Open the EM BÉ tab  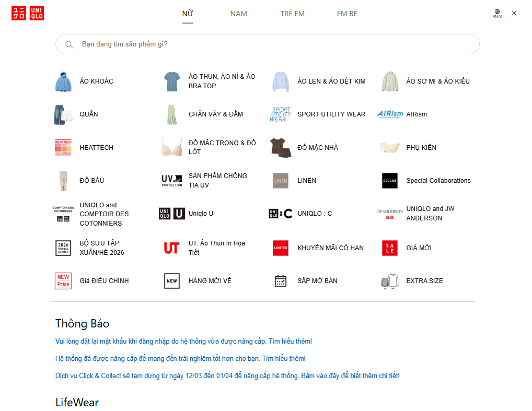tap(347, 14)
